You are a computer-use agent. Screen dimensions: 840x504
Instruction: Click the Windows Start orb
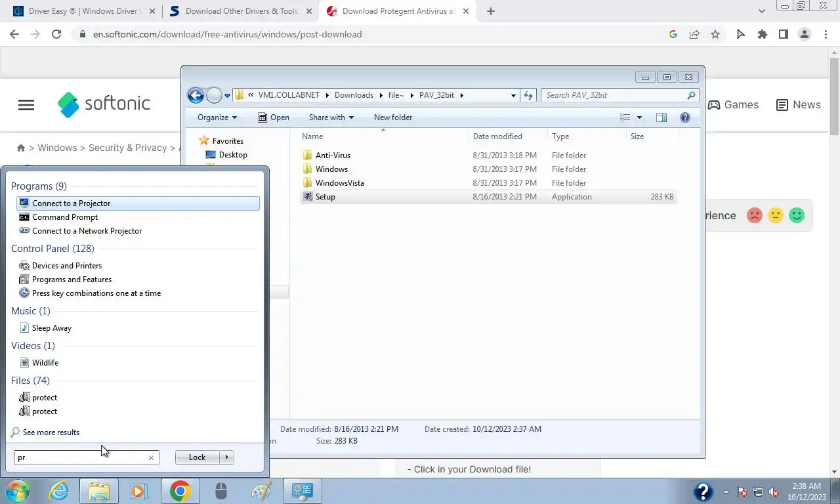[17, 491]
